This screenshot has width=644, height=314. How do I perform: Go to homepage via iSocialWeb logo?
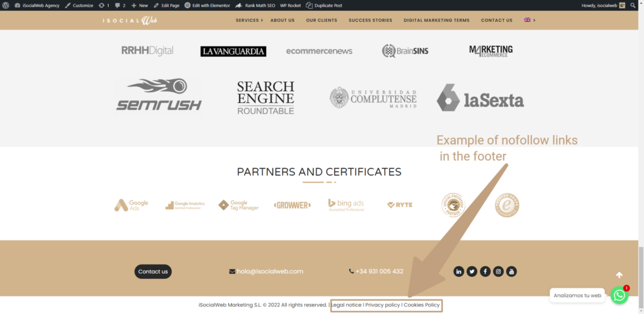point(130,21)
